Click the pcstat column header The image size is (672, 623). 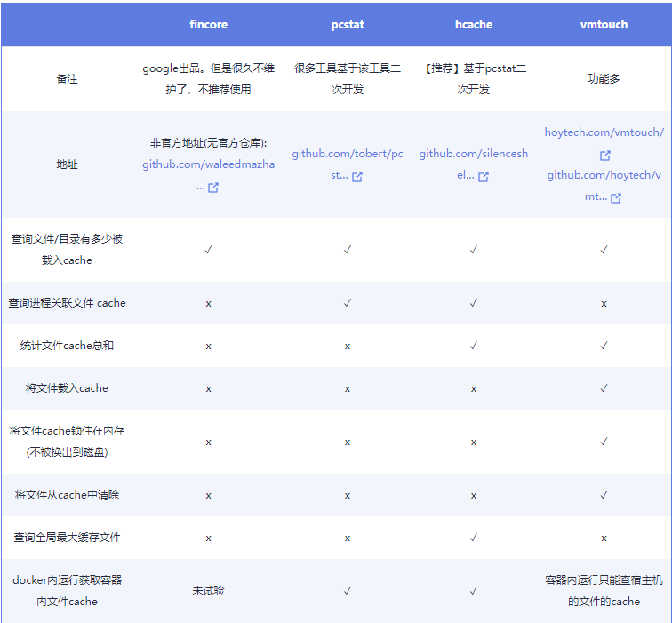coord(348,24)
